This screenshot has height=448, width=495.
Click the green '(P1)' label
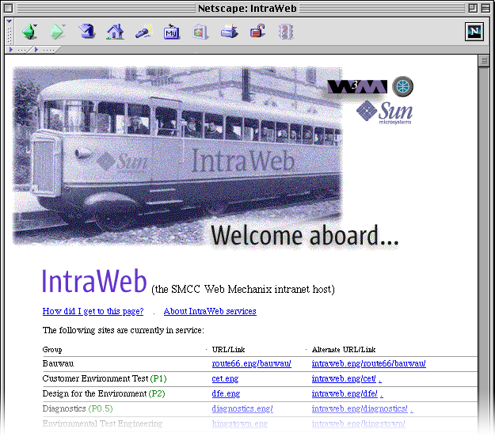click(158, 378)
